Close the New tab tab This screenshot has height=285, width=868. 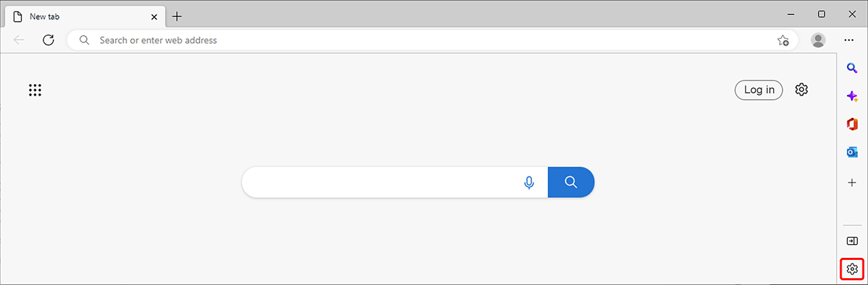(155, 16)
